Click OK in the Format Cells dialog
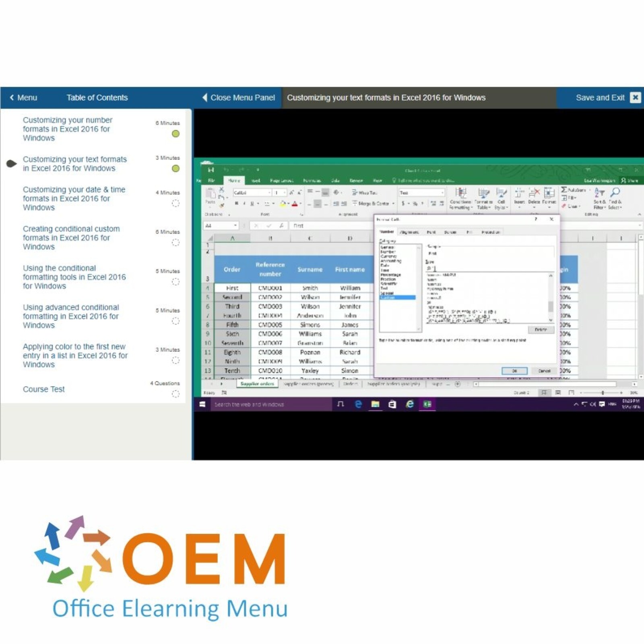The image size is (644, 644). pyautogui.click(x=514, y=371)
